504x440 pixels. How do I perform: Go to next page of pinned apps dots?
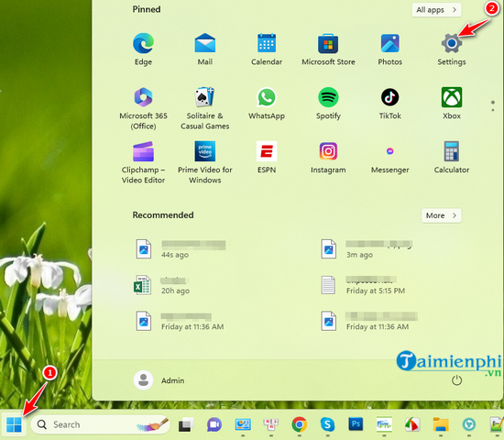493,110
